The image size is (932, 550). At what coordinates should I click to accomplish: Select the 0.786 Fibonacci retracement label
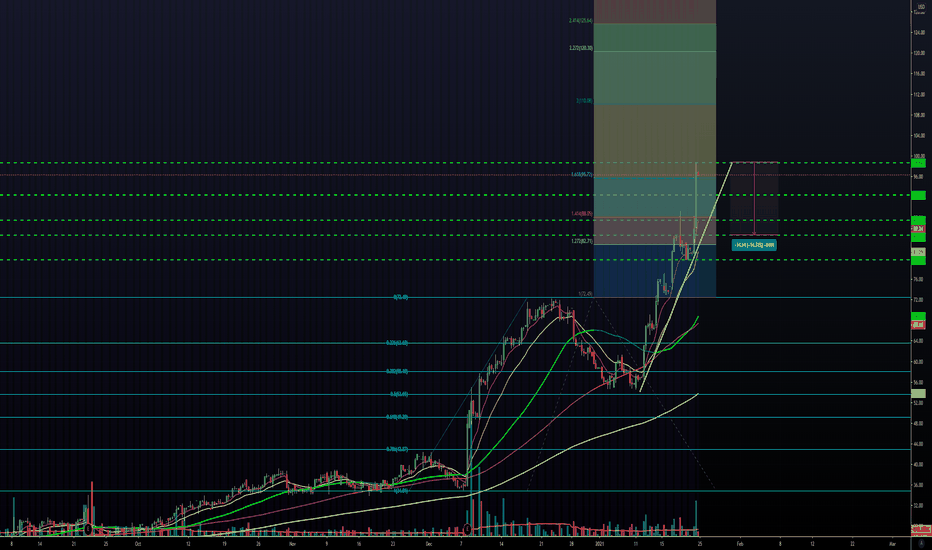pyautogui.click(x=396, y=449)
